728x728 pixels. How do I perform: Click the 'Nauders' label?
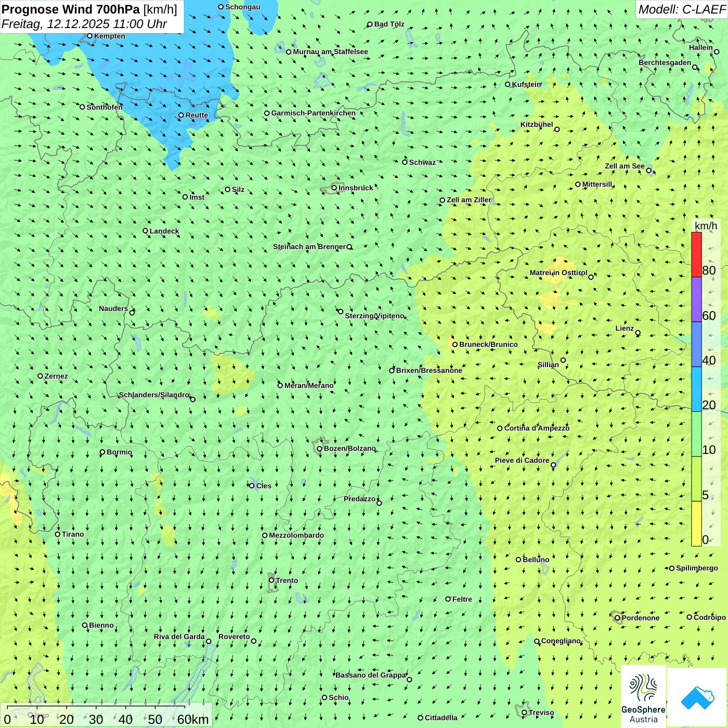point(113,308)
